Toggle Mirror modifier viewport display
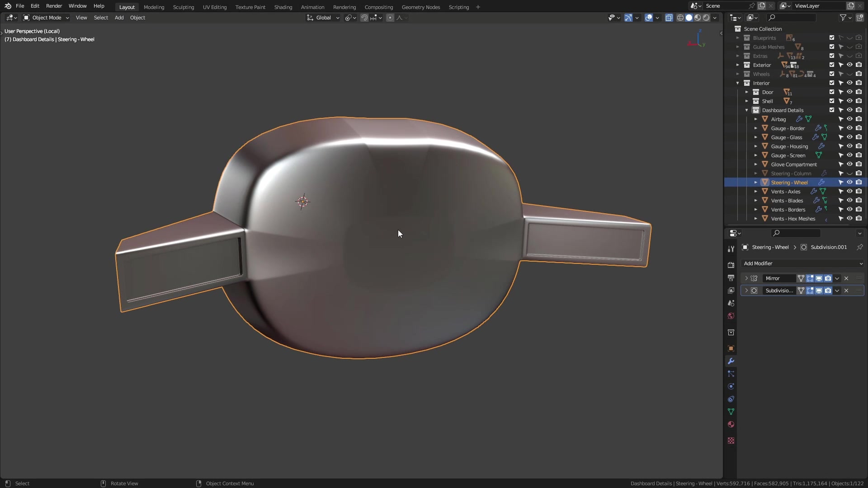Screen dimensions: 868x488 tap(819, 278)
